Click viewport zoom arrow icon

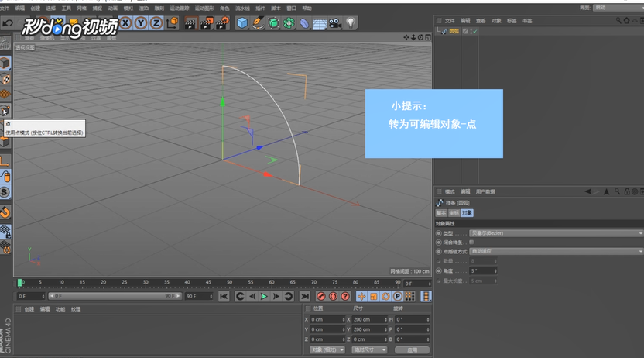coord(413,37)
